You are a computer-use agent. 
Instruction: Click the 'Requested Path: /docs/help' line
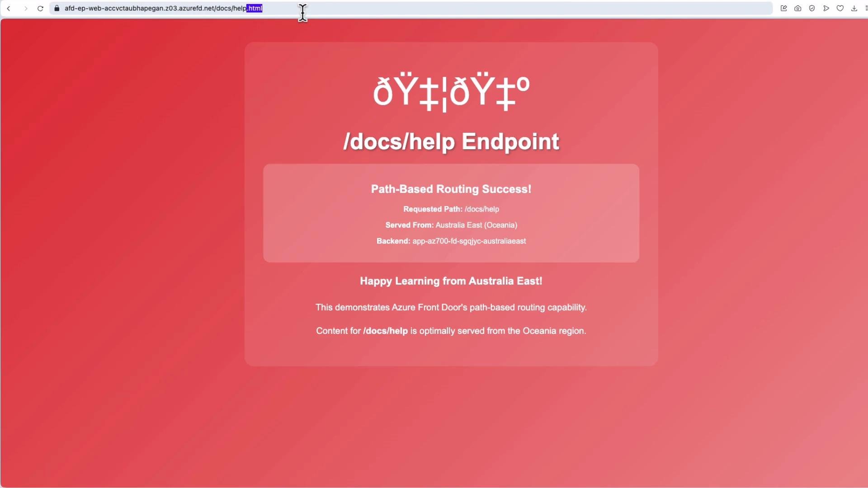(451, 209)
